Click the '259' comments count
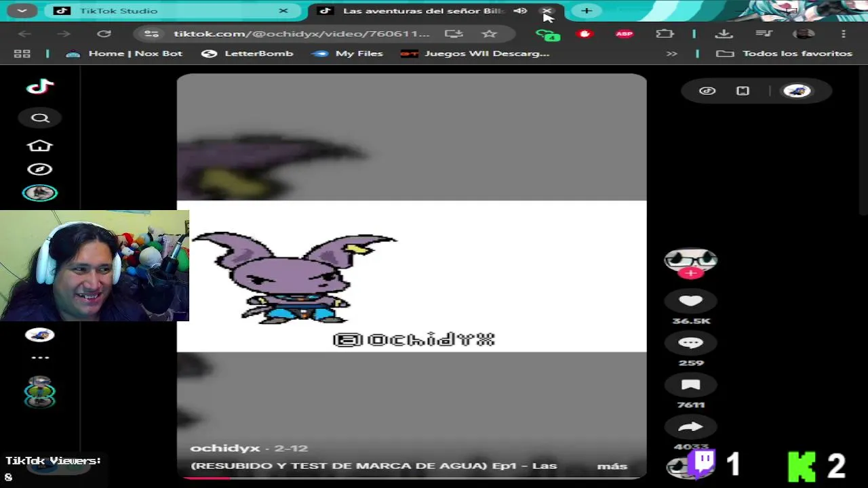 coord(691,363)
